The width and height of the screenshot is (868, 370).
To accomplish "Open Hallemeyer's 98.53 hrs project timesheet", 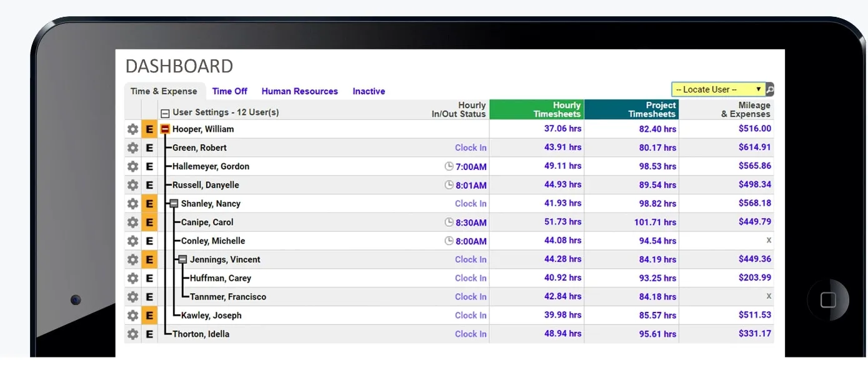I will (657, 167).
